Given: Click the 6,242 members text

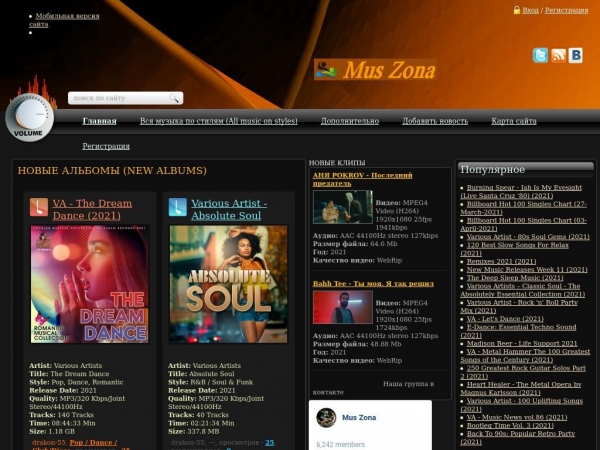Looking at the screenshot, I should [x=341, y=445].
